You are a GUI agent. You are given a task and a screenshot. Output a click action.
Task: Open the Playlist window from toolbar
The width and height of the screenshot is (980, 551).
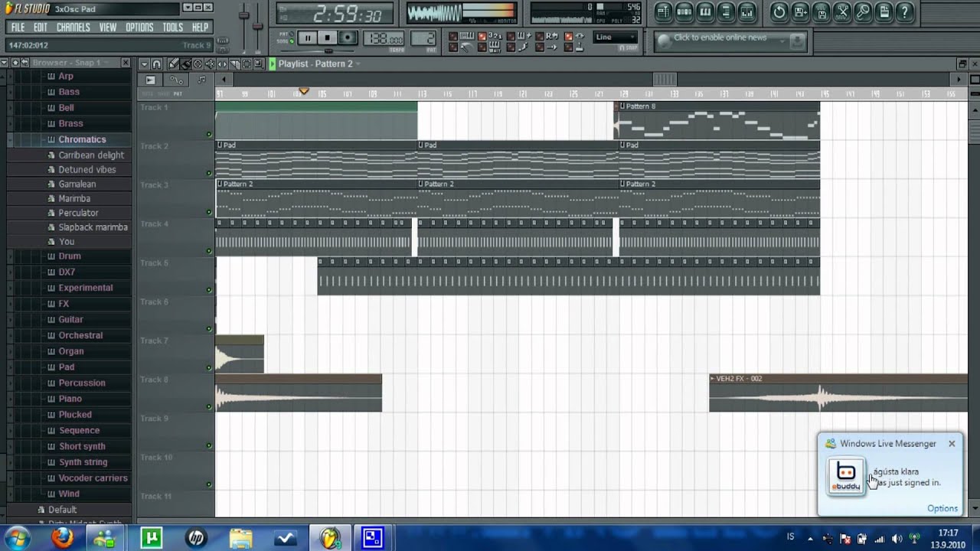coord(664,11)
